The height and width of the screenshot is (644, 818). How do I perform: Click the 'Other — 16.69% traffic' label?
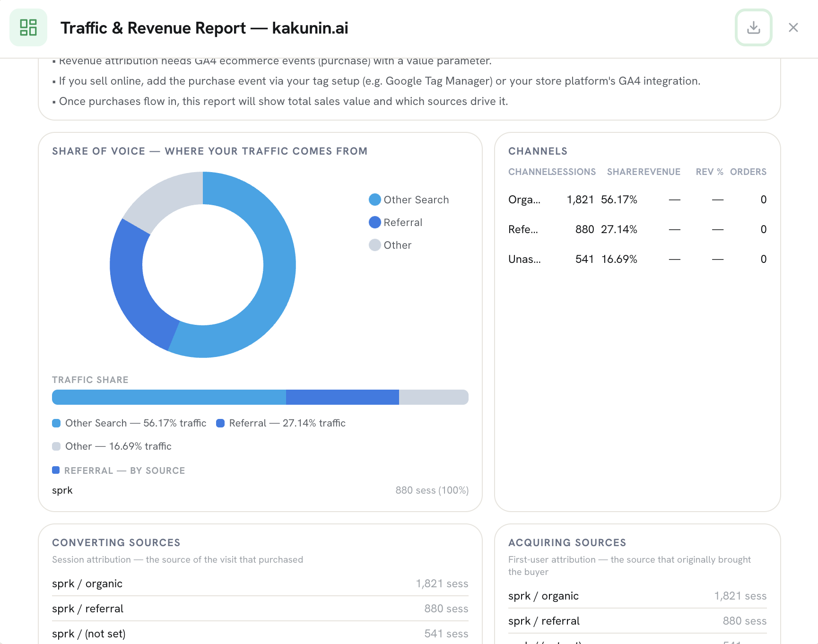pos(118,446)
